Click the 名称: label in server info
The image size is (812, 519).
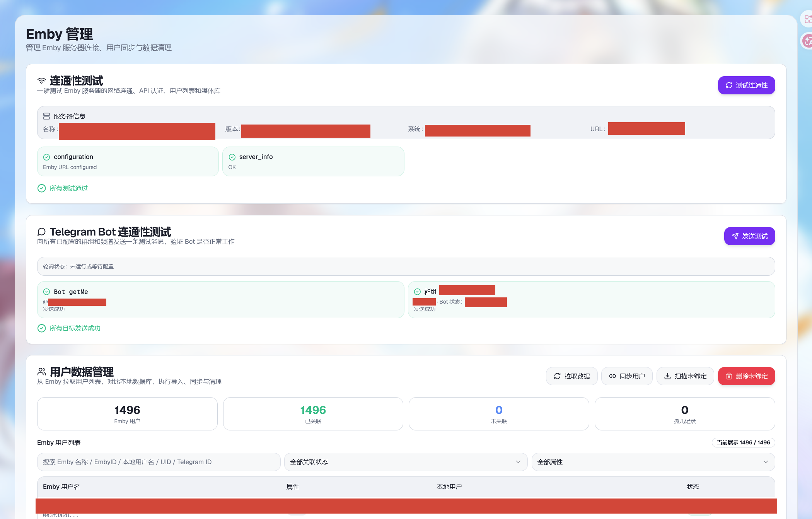[50, 129]
